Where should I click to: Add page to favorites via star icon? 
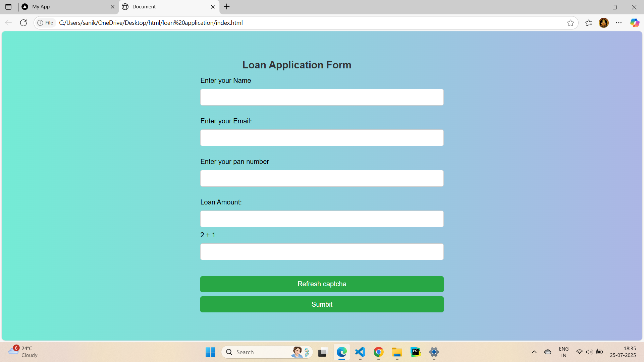[x=571, y=22]
